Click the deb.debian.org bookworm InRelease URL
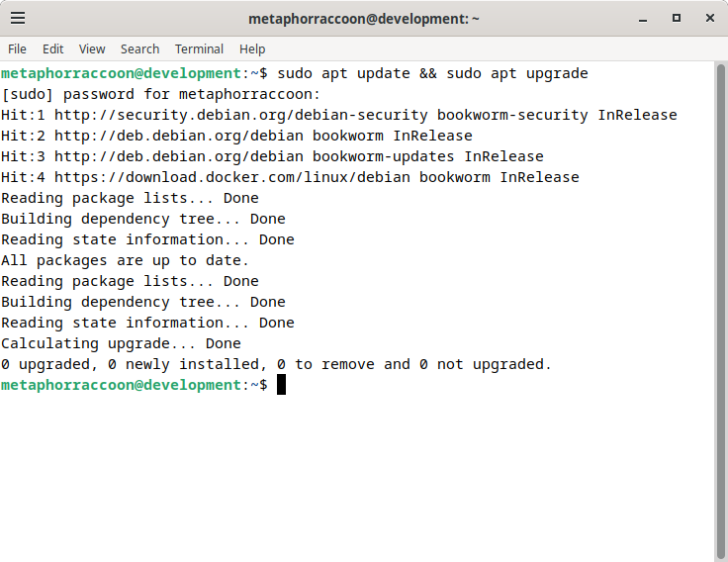 [179, 136]
